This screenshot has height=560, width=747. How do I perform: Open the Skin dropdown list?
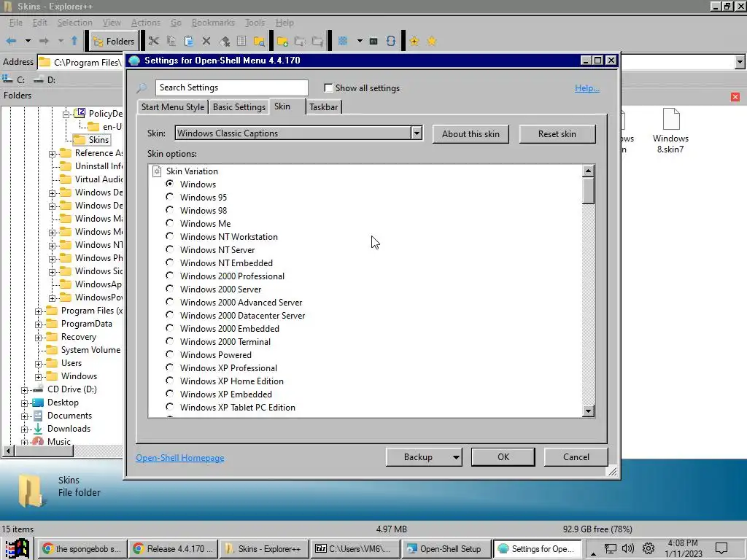417,133
